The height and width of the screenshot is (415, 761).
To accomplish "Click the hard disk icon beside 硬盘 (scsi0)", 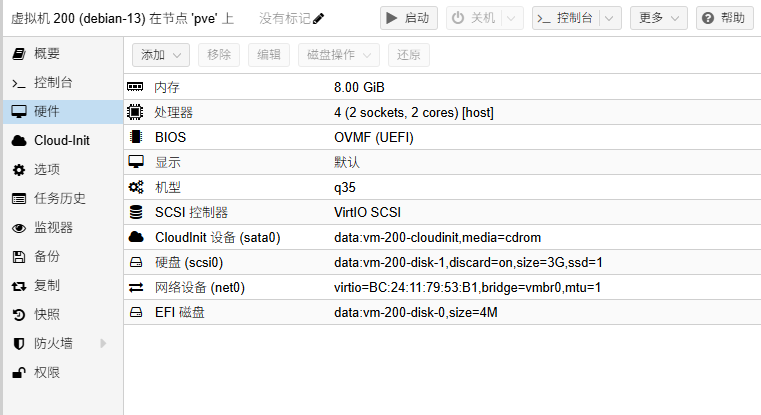I will pyautogui.click(x=136, y=263).
